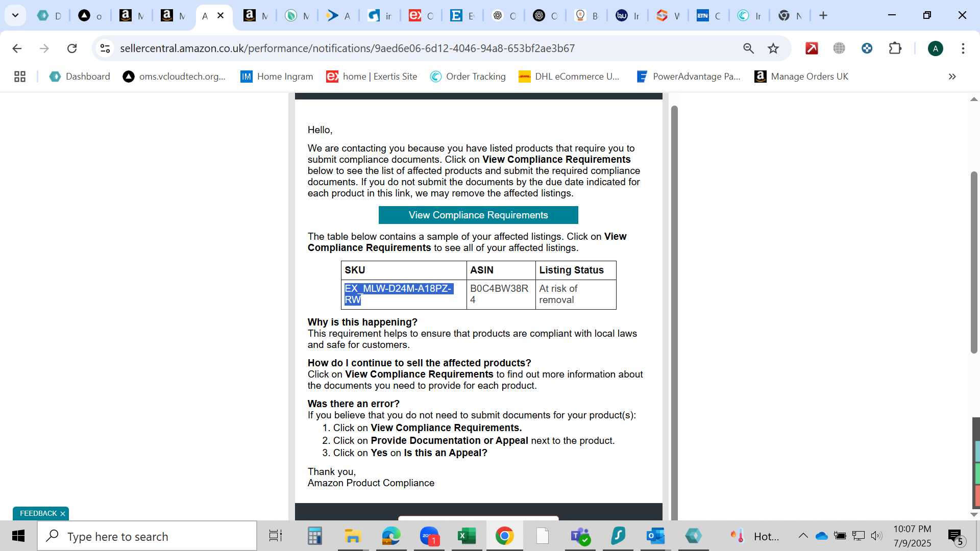Switch to the ETN tab
This screenshot has width=980, height=551.
[x=709, y=15]
